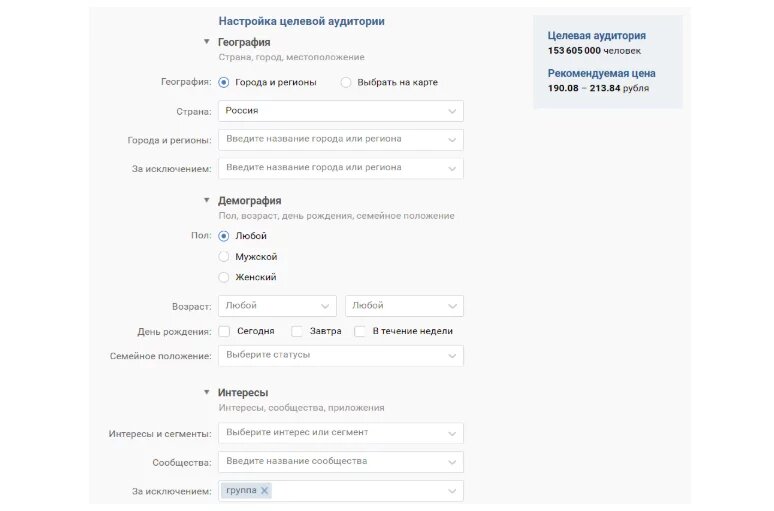The image size is (774, 511).
Task: Open Интересы и сегменты dropdown
Action: [x=341, y=433]
